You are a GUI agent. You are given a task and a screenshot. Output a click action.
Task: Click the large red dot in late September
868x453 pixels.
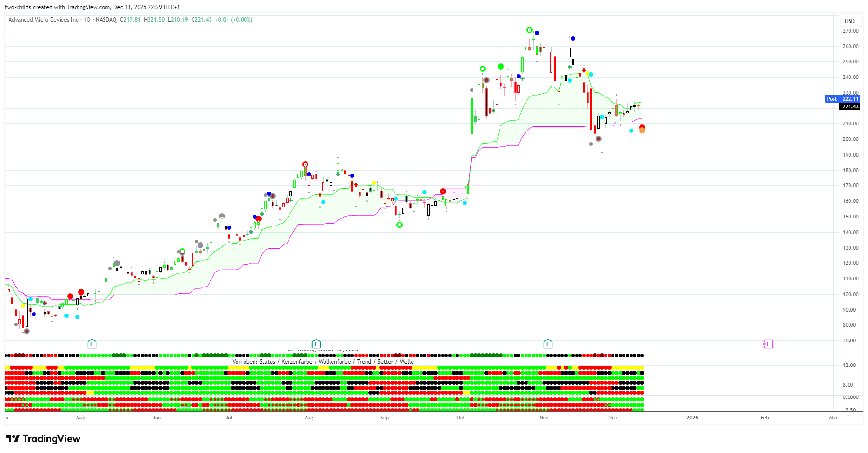tap(443, 192)
